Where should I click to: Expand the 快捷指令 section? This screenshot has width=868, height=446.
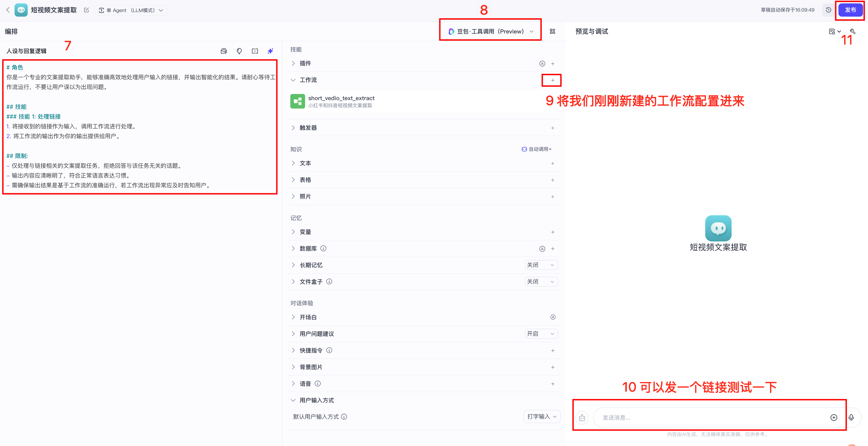(293, 350)
